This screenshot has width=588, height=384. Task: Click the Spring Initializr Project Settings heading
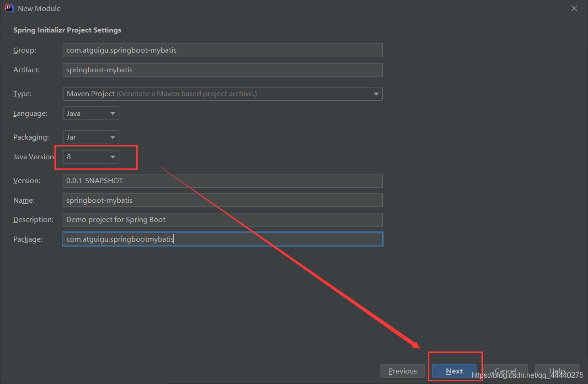coord(67,30)
